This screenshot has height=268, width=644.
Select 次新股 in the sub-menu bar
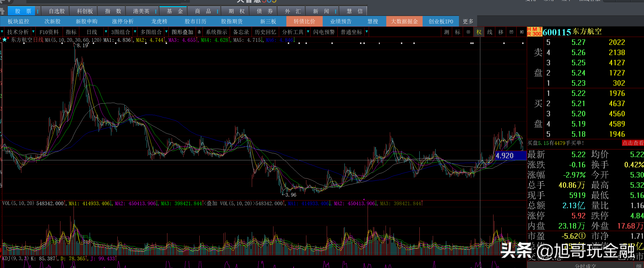pos(52,22)
